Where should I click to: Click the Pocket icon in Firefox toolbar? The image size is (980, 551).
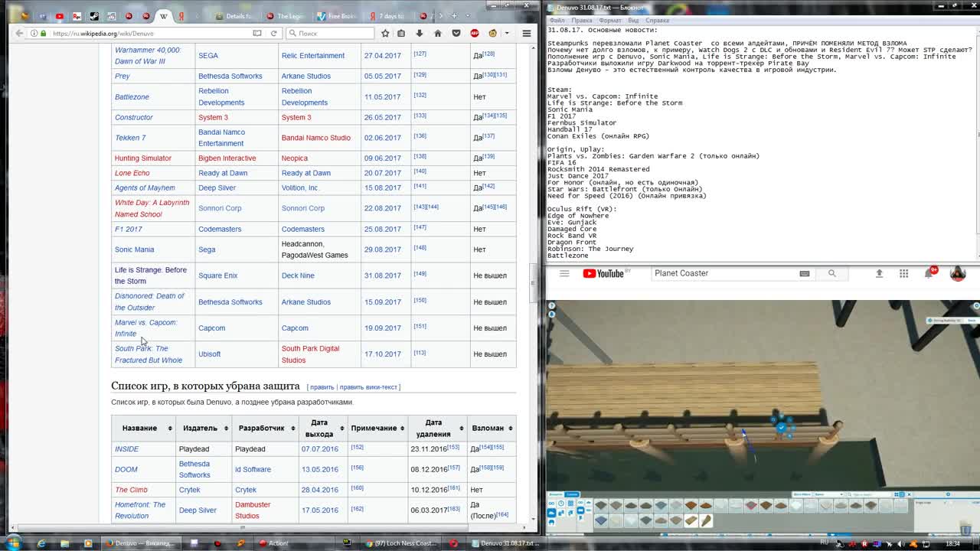[456, 33]
